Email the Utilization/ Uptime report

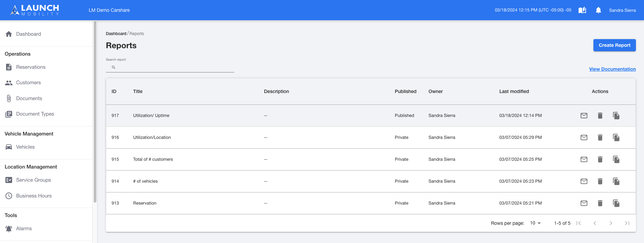584,116
